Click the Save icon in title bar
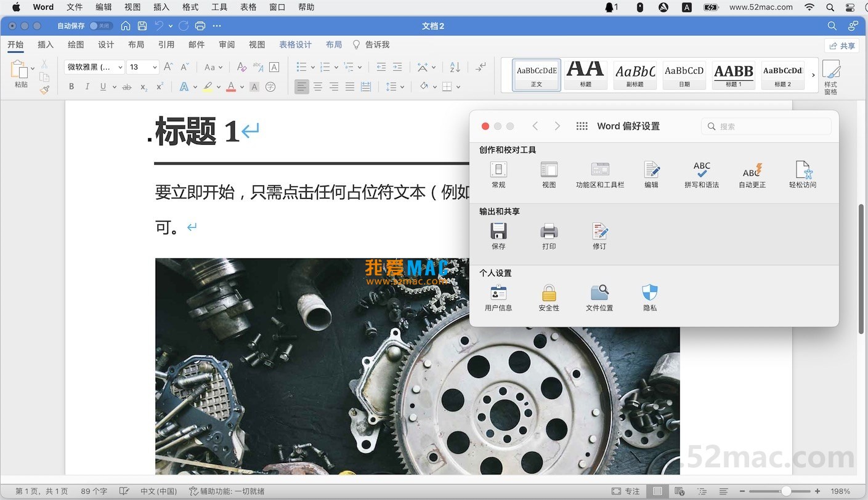868x500 pixels. click(x=142, y=26)
